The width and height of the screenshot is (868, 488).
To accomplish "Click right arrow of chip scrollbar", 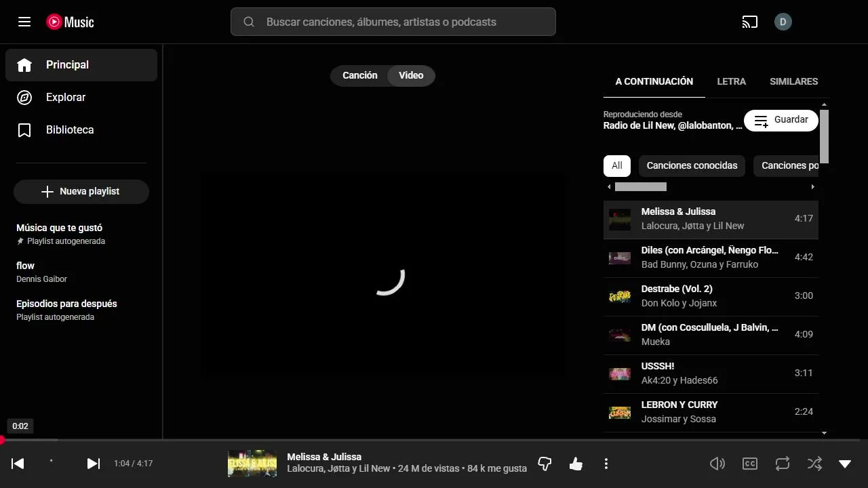I will click(x=813, y=186).
